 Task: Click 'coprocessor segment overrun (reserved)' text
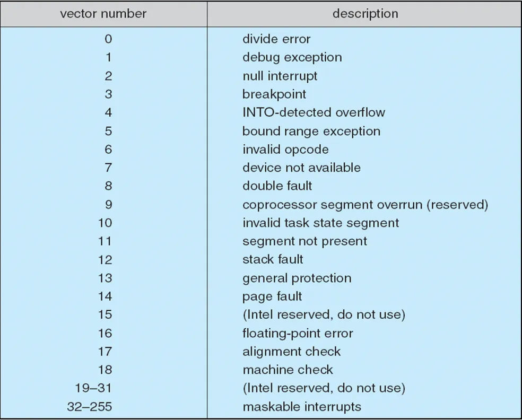pyautogui.click(x=365, y=205)
